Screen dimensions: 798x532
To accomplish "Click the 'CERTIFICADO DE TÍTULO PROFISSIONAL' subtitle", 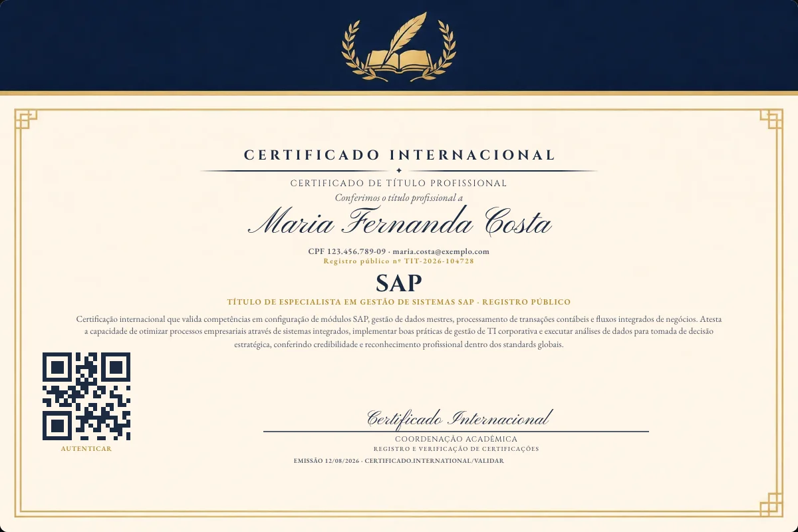I will tap(399, 183).
